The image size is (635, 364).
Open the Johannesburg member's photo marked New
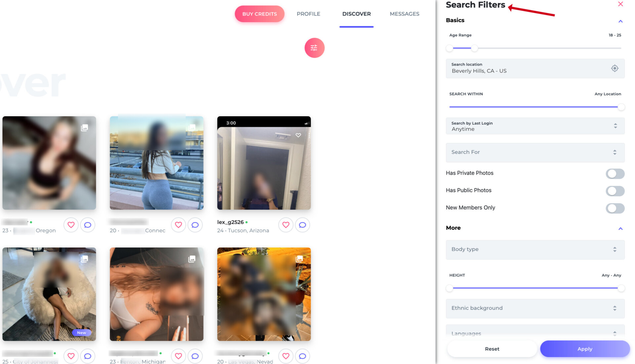pos(49,294)
